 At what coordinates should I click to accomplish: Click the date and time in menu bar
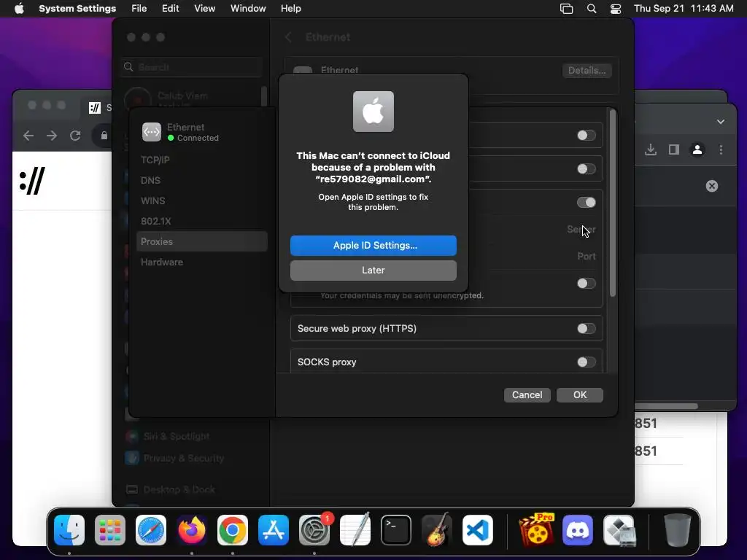click(x=684, y=9)
